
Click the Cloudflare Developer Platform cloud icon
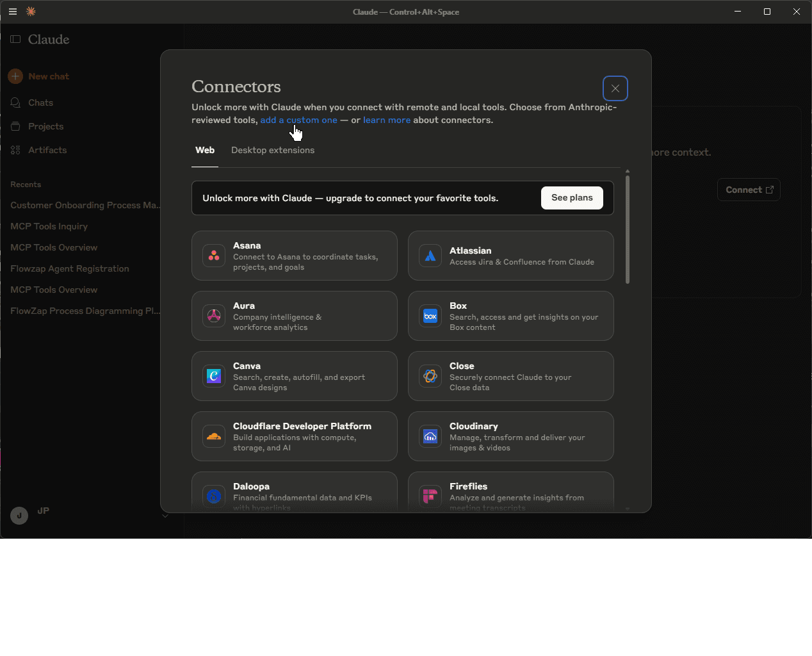tap(213, 436)
